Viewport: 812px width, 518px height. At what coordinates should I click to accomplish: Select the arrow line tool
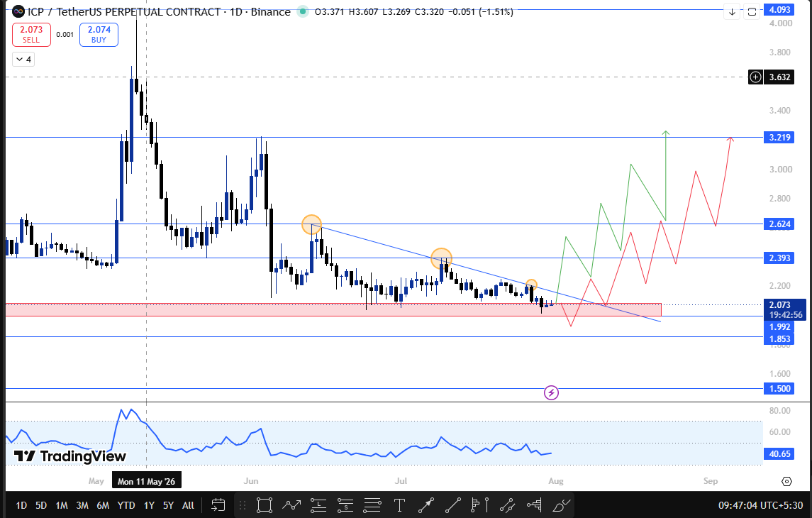tap(426, 505)
